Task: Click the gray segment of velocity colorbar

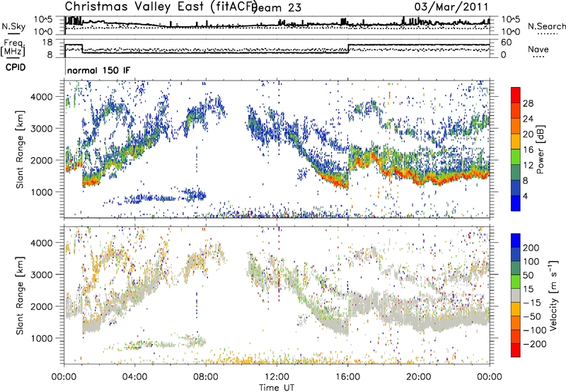Action: click(516, 296)
